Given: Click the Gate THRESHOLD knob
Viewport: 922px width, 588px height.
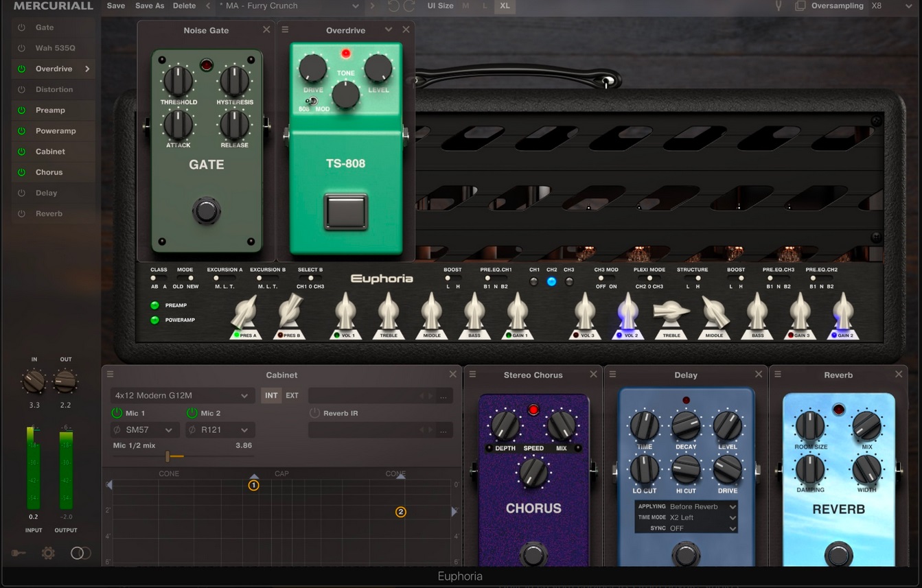Looking at the screenshot, I should [x=178, y=81].
